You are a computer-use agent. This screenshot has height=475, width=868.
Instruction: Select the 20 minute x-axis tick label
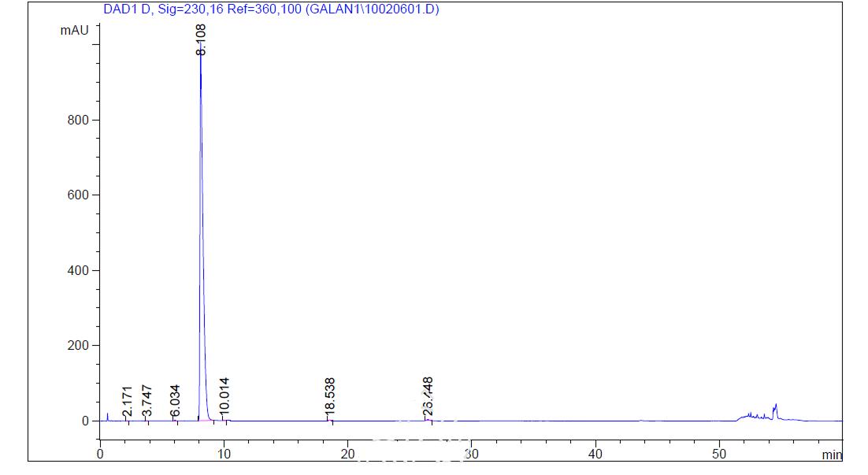[347, 454]
